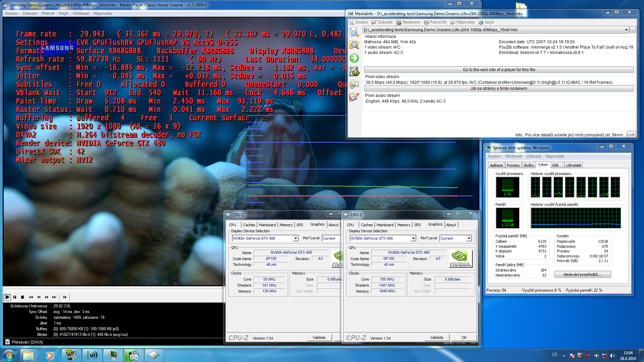The height and width of the screenshot is (362, 644).
Task: Click the notepad-pencil sidebar icon in MediaInfo
Action: (x=354, y=97)
